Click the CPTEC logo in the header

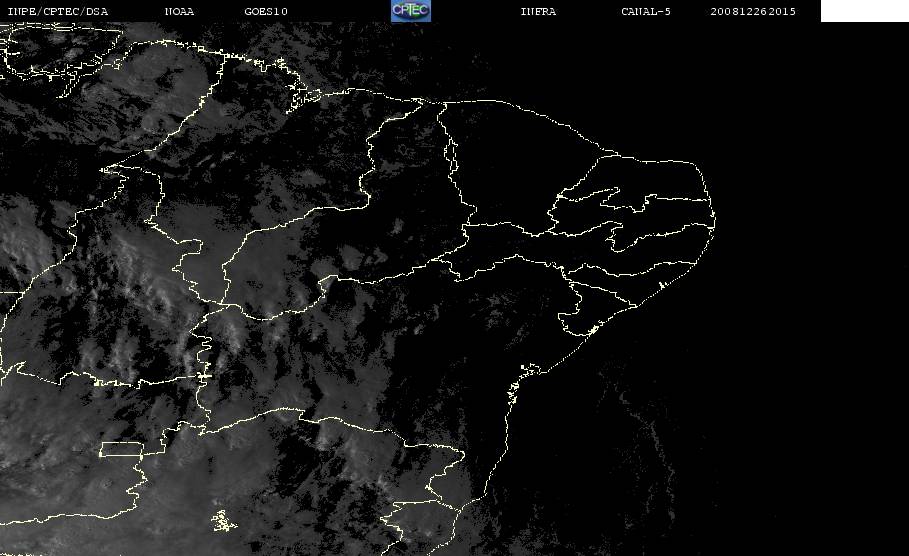(x=410, y=10)
